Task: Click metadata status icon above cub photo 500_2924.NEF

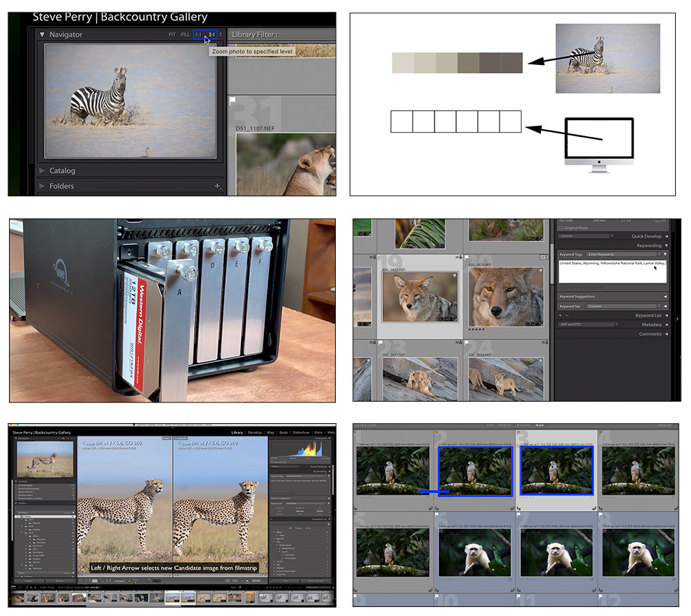Action: (545, 343)
